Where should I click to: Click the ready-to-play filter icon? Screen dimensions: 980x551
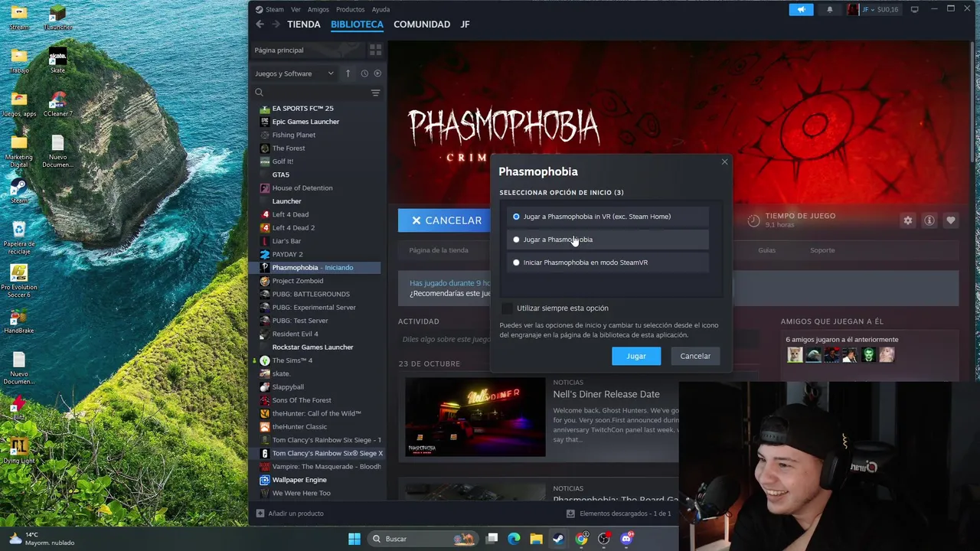click(377, 73)
